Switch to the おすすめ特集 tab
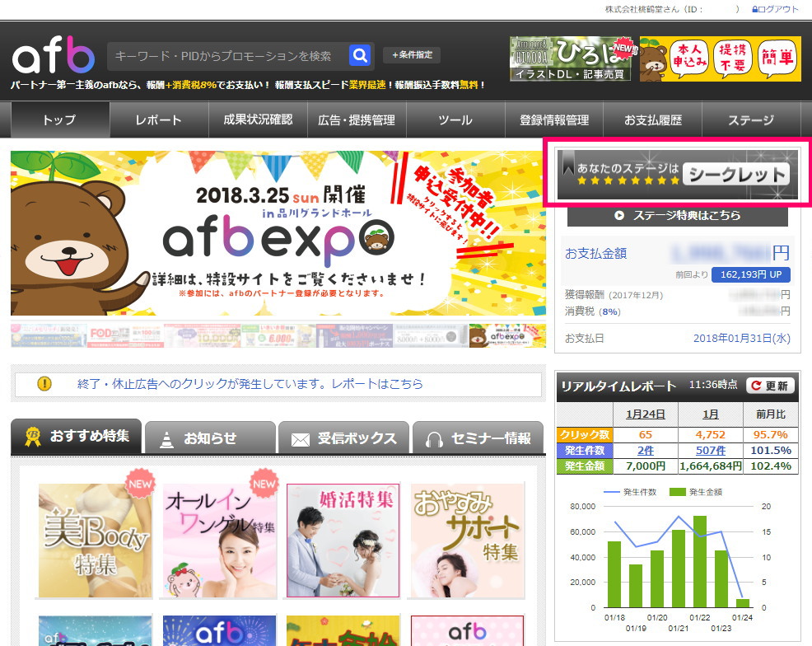 coord(76,437)
